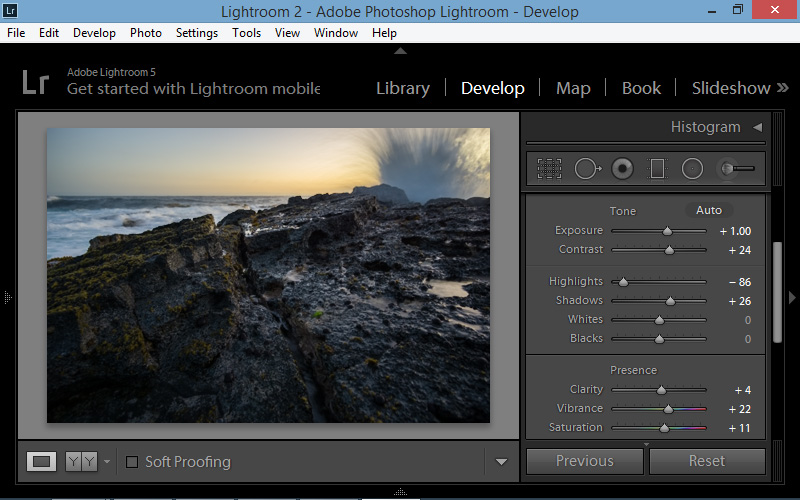Open the Map module
The image size is (800, 500).
[x=573, y=88]
